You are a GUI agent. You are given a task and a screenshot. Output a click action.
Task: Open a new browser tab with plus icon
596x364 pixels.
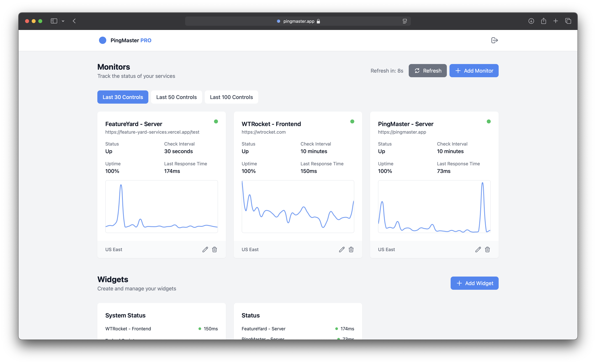click(556, 21)
